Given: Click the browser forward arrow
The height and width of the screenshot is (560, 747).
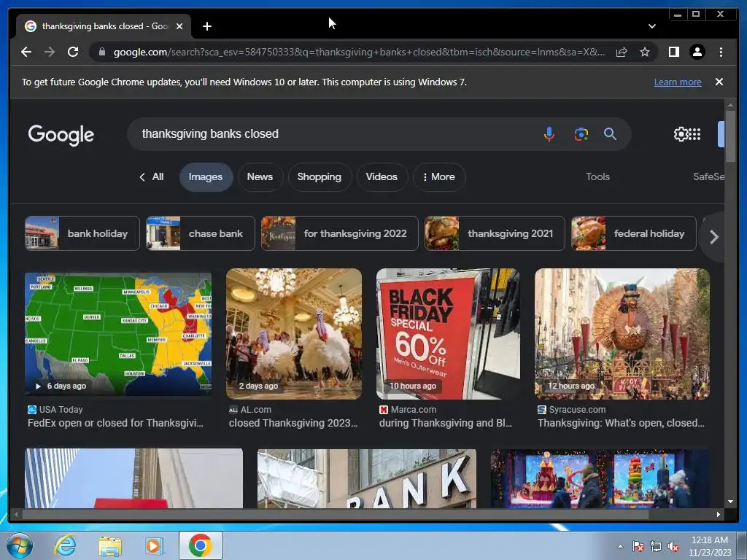Looking at the screenshot, I should (x=50, y=52).
